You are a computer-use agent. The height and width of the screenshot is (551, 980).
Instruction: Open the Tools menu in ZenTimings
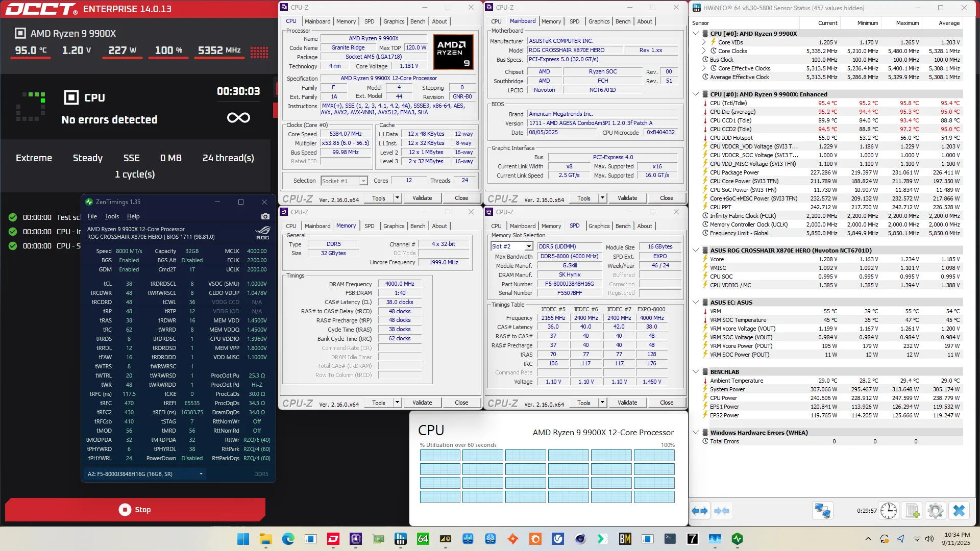112,216
